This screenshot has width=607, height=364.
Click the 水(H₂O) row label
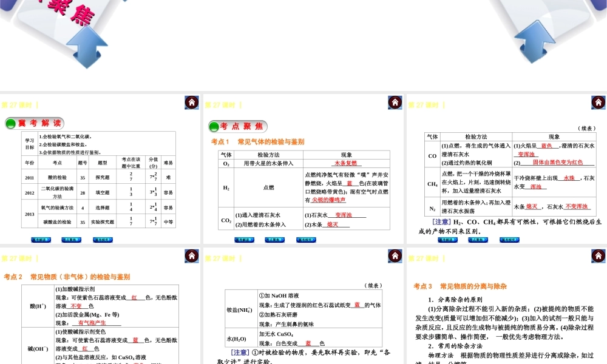237,339
